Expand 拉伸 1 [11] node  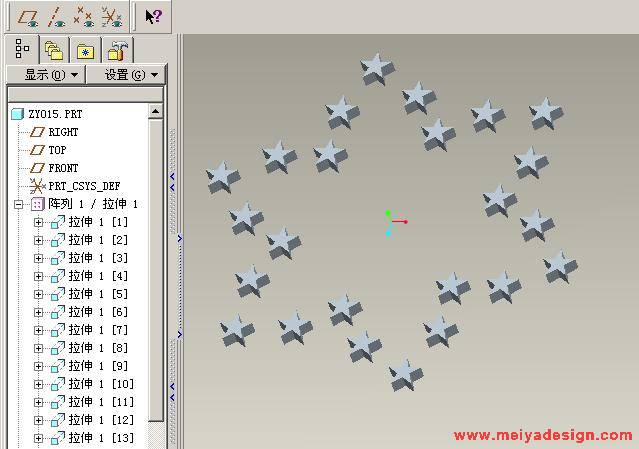tap(38, 402)
